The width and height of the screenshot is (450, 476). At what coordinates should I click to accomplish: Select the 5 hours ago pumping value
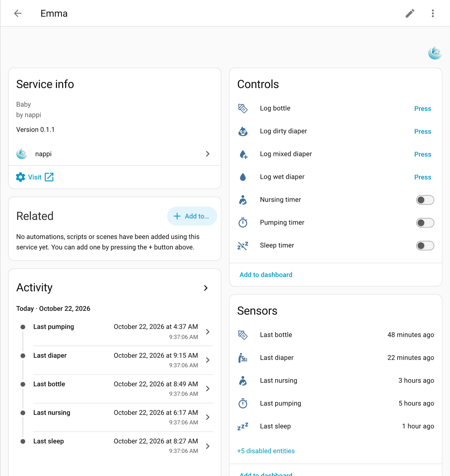click(x=416, y=403)
